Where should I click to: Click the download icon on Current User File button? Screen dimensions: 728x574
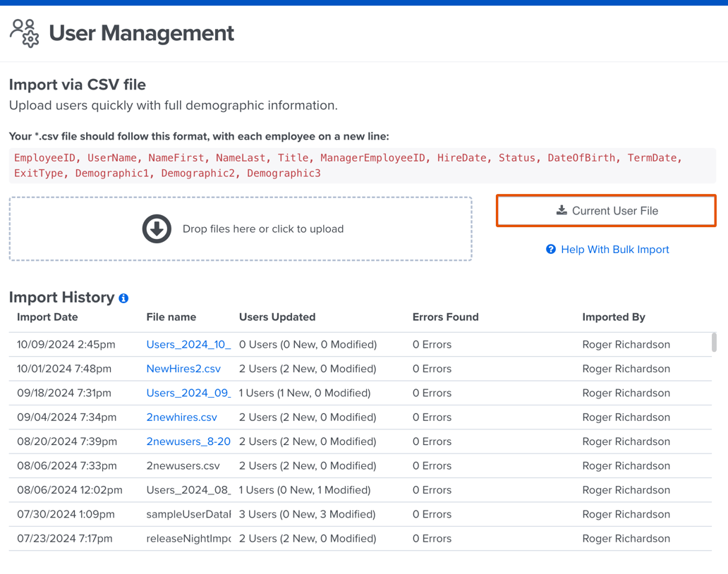coord(561,210)
